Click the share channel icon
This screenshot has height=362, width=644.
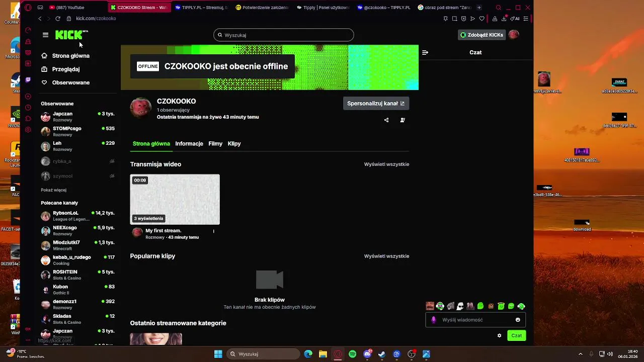point(386,120)
